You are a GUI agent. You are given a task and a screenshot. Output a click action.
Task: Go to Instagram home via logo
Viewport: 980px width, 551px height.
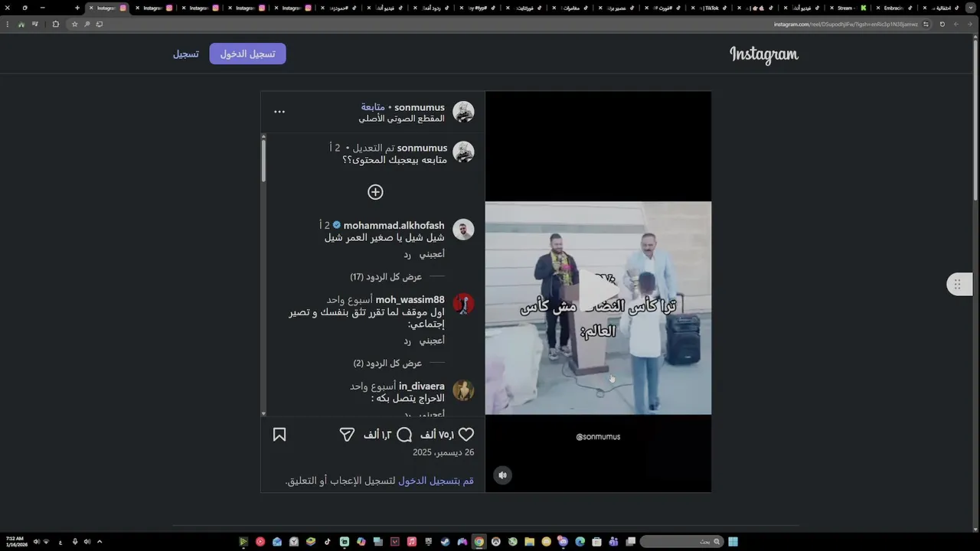click(x=763, y=54)
